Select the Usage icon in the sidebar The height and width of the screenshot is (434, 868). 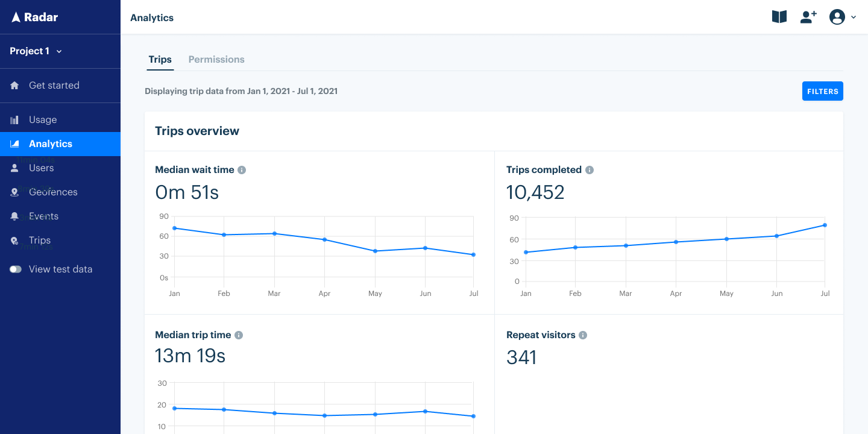pos(14,119)
